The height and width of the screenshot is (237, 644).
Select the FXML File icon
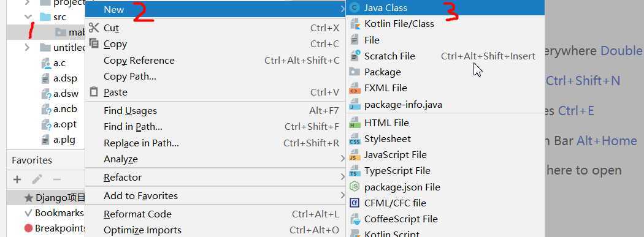pos(355,88)
